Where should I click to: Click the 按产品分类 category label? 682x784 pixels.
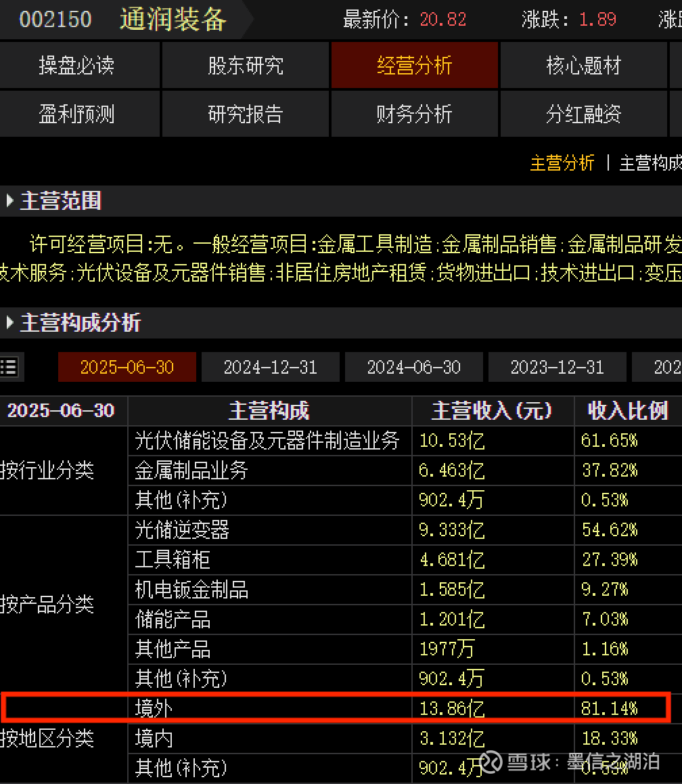click(x=47, y=605)
